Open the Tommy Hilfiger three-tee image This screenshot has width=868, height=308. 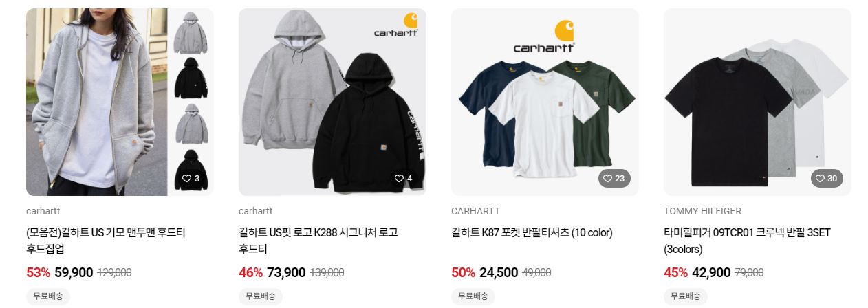[757, 102]
